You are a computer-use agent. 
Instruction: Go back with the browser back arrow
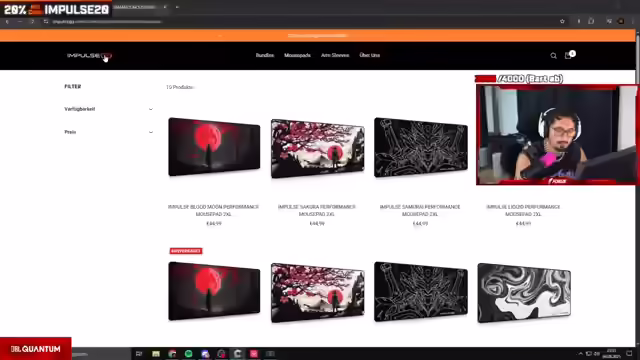tap(7, 21)
